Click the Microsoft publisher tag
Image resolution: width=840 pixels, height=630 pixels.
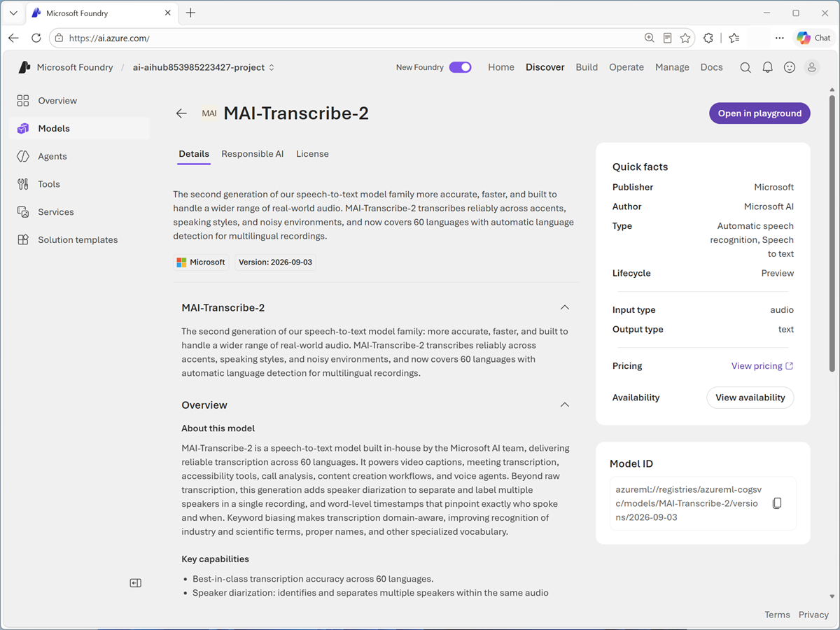[x=202, y=262]
